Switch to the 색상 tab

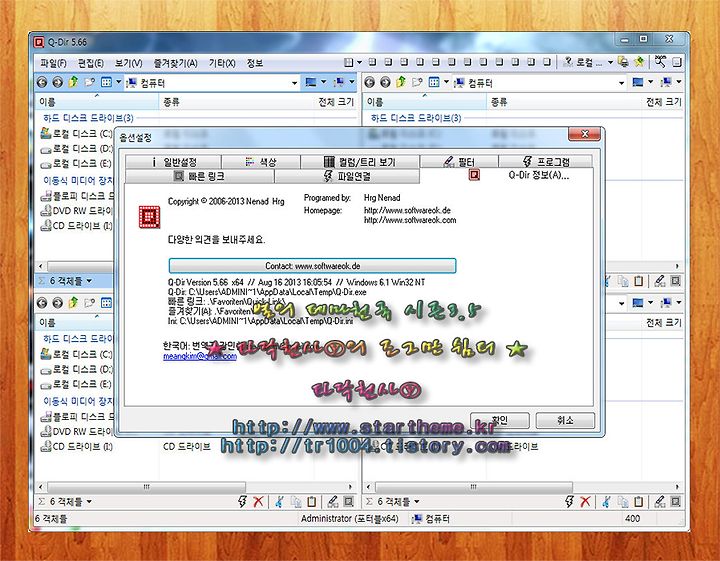(x=261, y=162)
